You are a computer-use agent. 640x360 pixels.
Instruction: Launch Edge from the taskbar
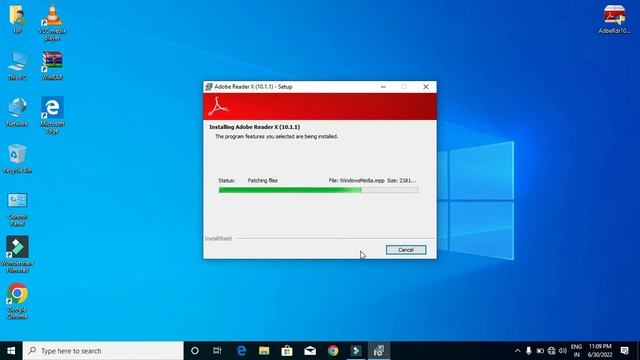[x=241, y=351]
